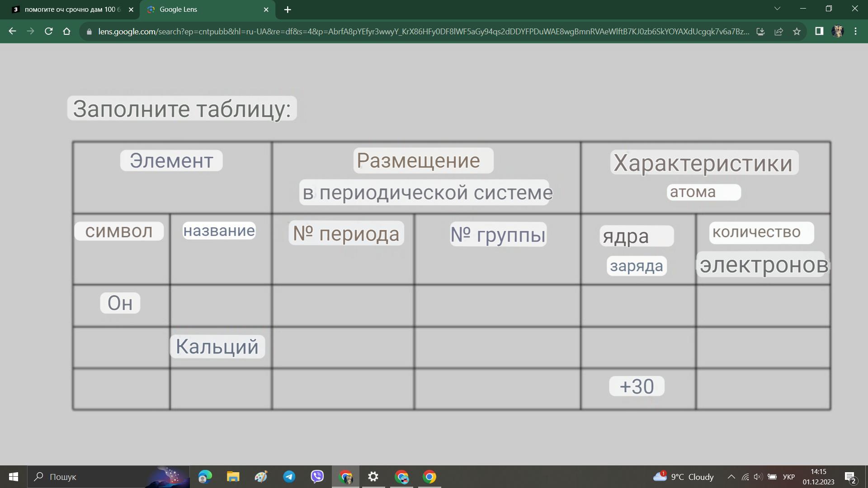Open Chrome three-dot menu
This screenshot has height=488, width=868.
855,31
